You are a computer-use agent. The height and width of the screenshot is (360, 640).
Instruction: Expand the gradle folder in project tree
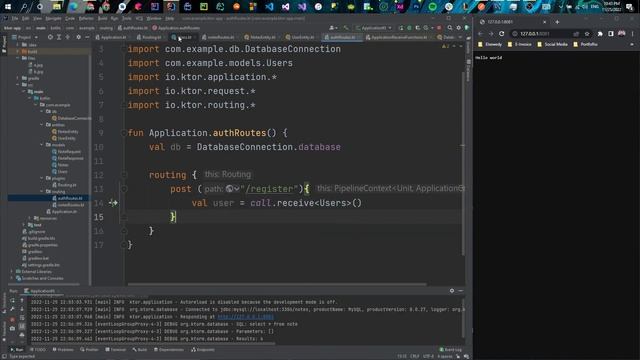18,78
